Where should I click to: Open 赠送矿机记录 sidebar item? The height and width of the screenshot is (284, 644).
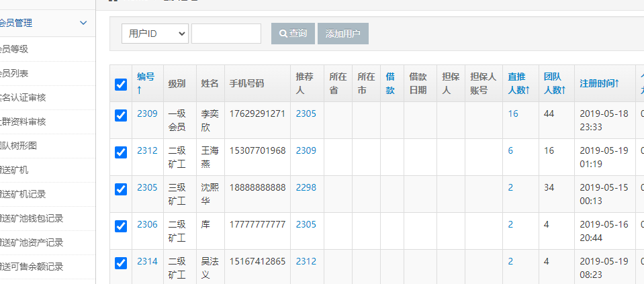tap(23, 194)
